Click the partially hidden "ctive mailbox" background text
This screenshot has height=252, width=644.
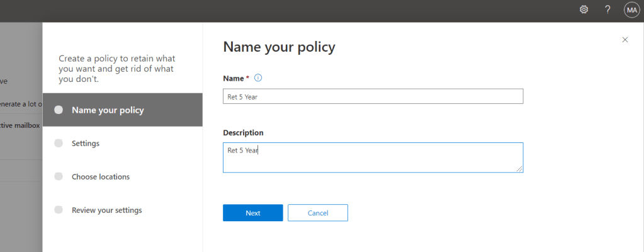pyautogui.click(x=20, y=125)
